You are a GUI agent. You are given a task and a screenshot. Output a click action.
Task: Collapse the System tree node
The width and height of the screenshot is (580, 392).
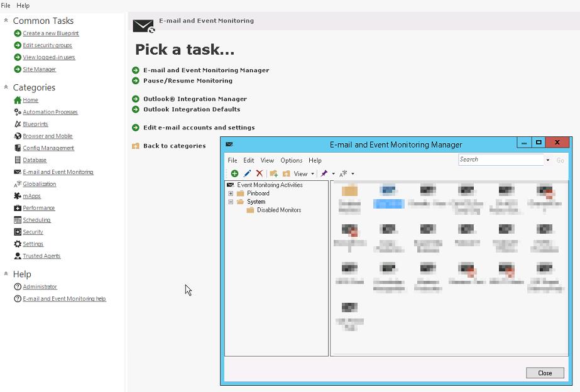tap(231, 202)
